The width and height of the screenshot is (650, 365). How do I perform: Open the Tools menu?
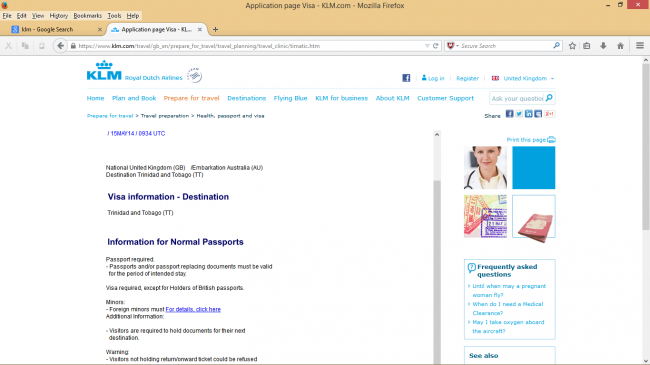[x=114, y=16]
